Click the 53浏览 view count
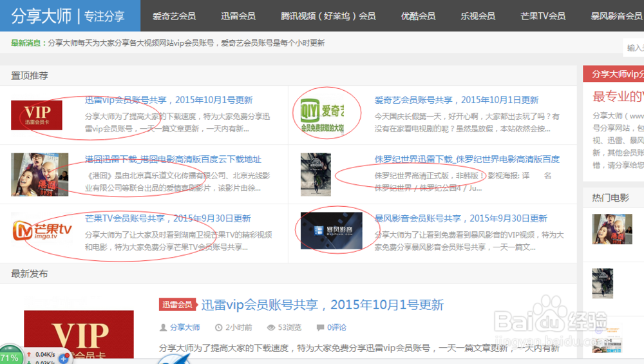 coord(290,327)
